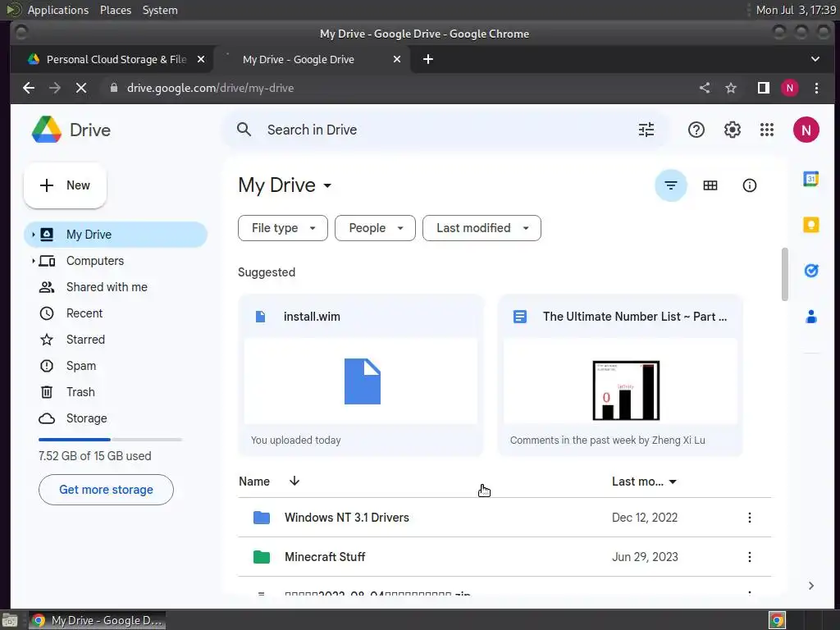The image size is (840, 630).
Task: Reverse sort direction arrow
Action: [x=294, y=481]
